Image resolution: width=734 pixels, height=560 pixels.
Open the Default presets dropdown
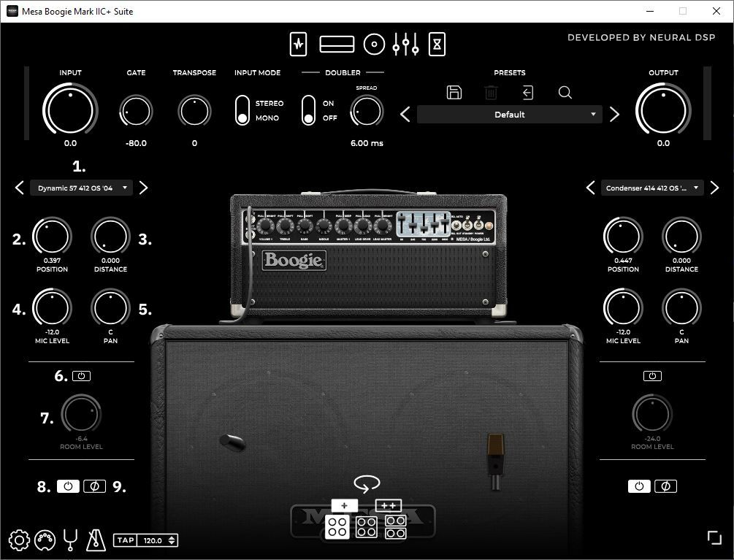pos(510,115)
